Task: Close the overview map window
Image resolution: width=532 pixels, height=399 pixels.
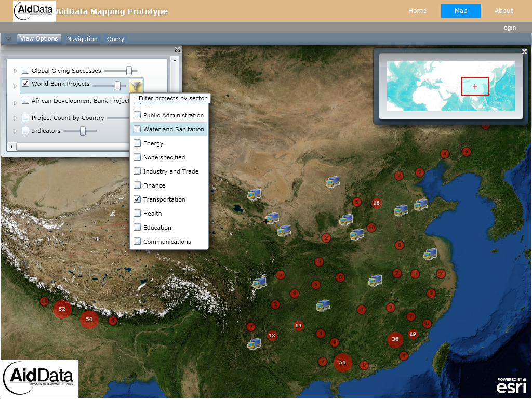Action: click(x=524, y=51)
